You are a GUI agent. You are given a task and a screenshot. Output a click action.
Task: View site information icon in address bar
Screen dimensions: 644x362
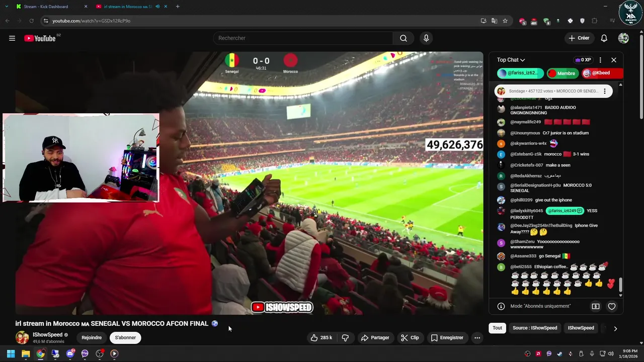pos(46,21)
